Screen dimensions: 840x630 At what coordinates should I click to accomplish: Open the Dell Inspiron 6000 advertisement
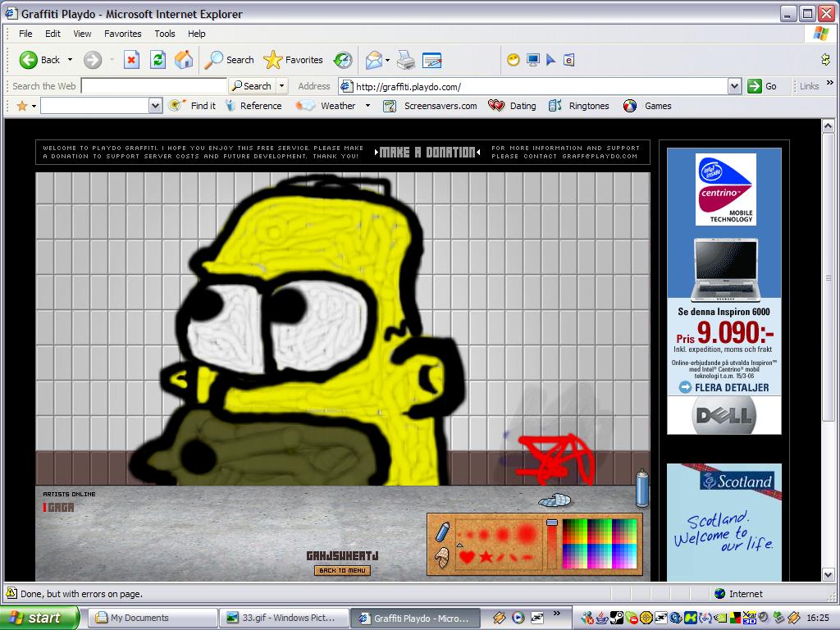coord(724,291)
